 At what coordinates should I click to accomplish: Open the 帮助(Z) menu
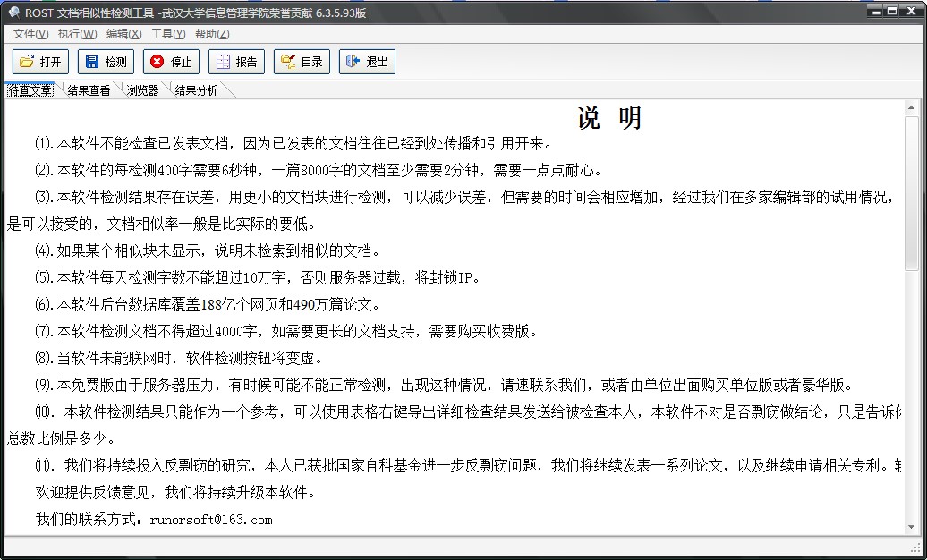pyautogui.click(x=212, y=34)
